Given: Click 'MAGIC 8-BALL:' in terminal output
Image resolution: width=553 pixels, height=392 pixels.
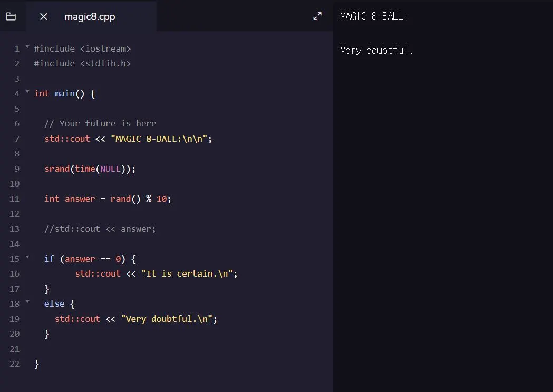Looking at the screenshot, I should click(x=374, y=16).
